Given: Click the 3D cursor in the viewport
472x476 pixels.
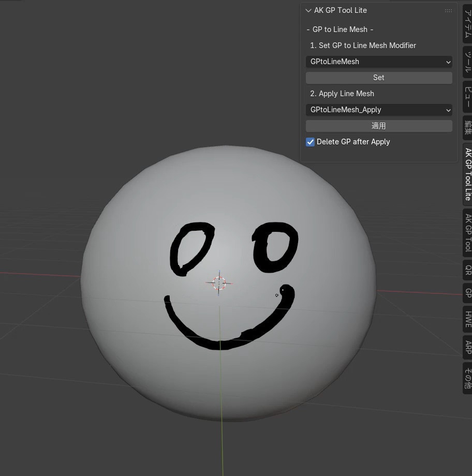Looking at the screenshot, I should tap(219, 283).
